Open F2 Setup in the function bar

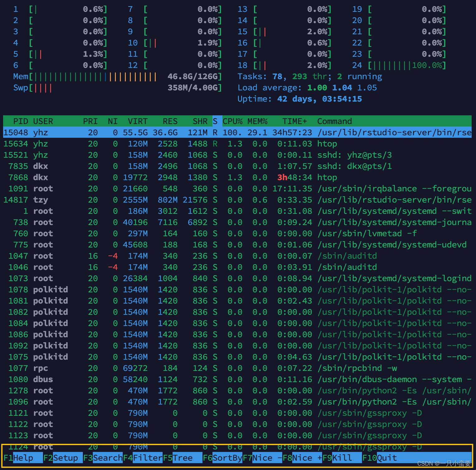point(63,458)
